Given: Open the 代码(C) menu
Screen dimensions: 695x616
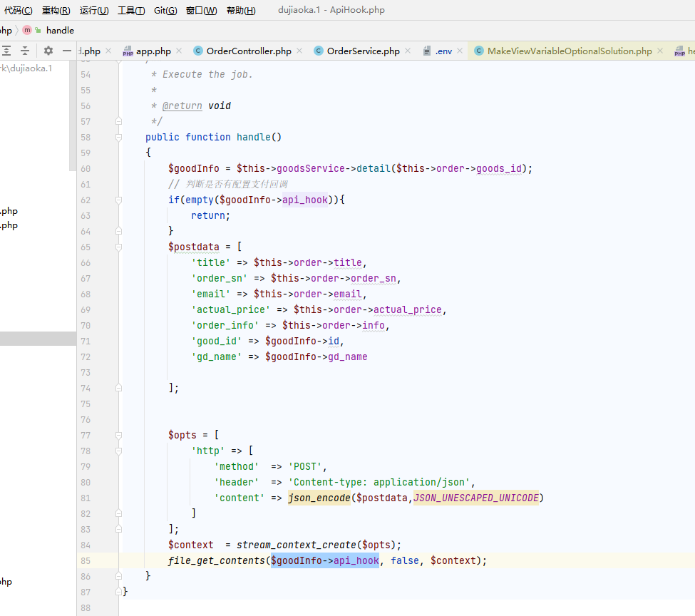Looking at the screenshot, I should tap(18, 10).
